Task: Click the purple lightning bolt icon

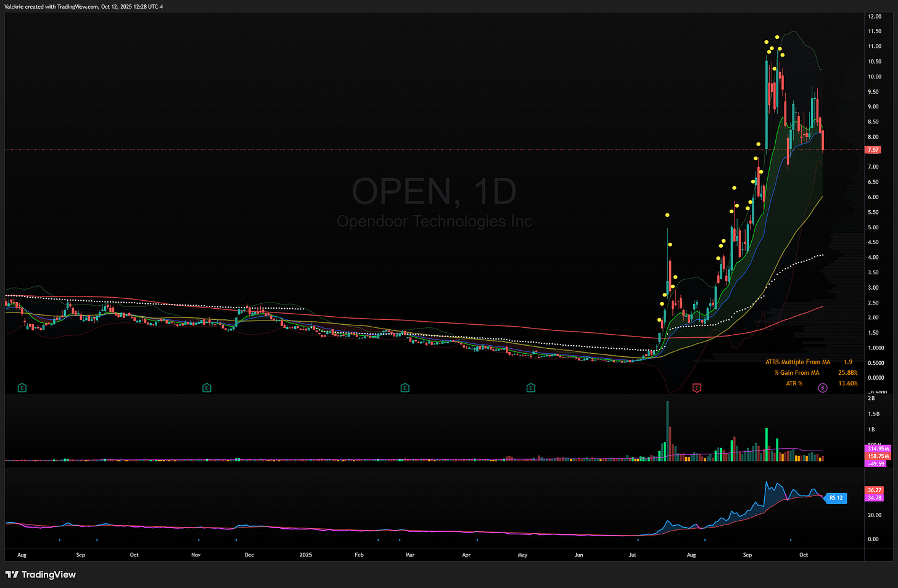Action: 823,388
